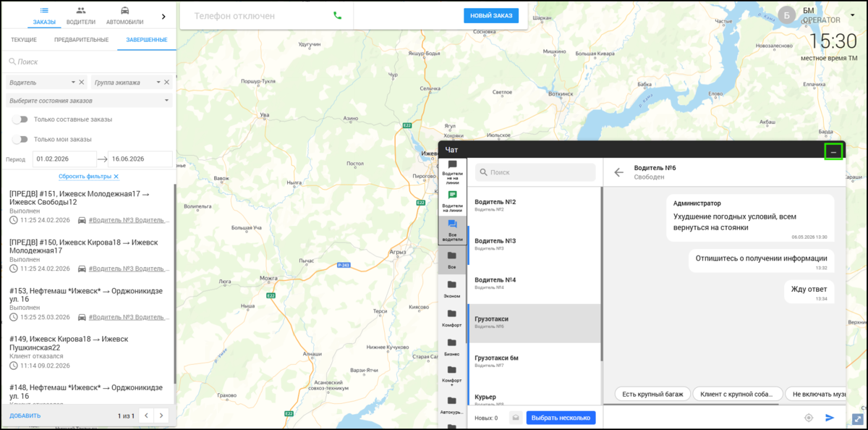Clear the Группа экипажа filter with X

pyautogui.click(x=167, y=83)
